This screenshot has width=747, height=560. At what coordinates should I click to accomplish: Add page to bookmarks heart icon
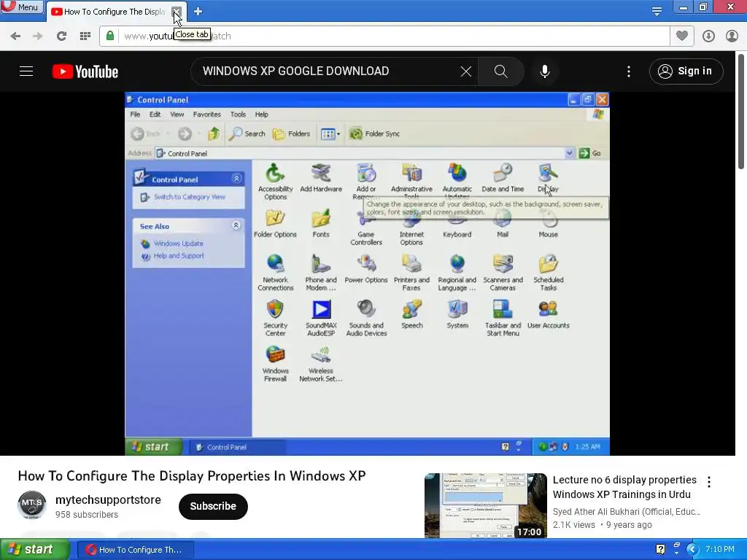(682, 36)
